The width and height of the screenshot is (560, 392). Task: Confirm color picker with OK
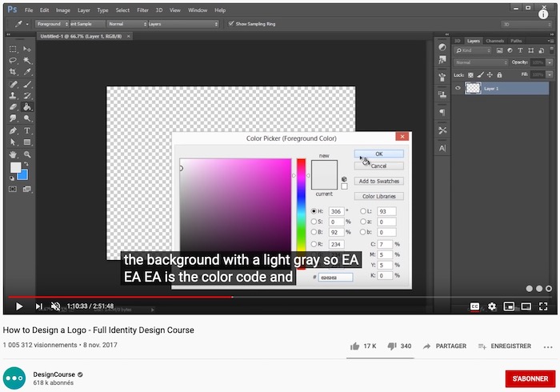(379, 154)
